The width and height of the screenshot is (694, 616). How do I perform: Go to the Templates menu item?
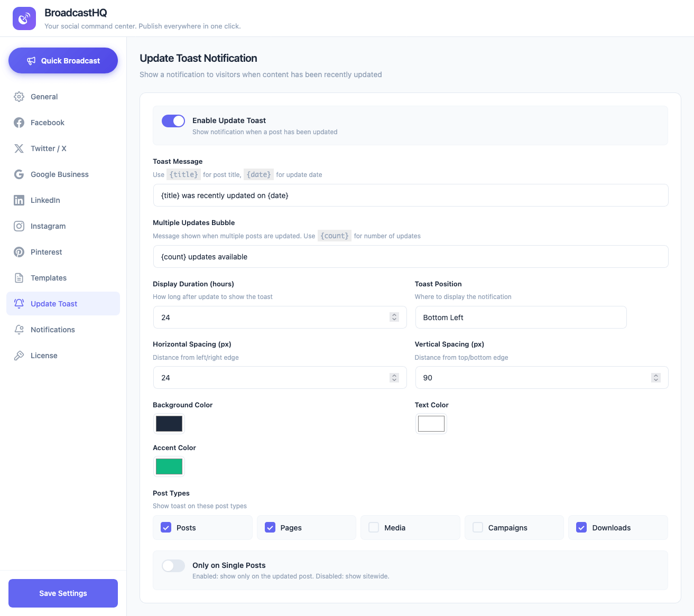49,278
